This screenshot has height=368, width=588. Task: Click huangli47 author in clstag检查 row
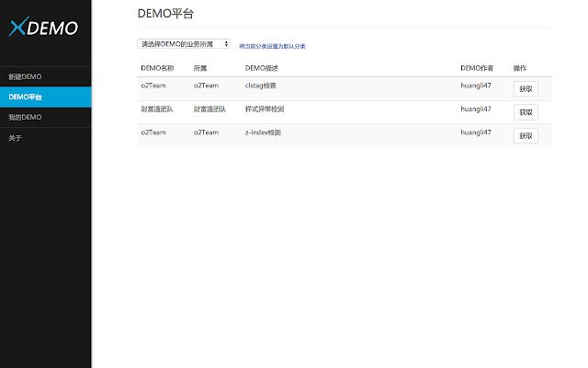tap(476, 86)
